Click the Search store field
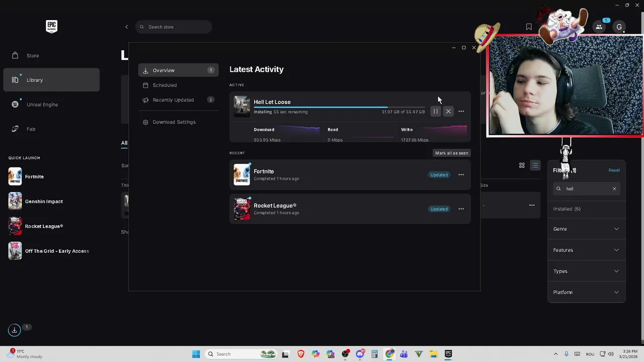This screenshot has width=644, height=362. 174,27
